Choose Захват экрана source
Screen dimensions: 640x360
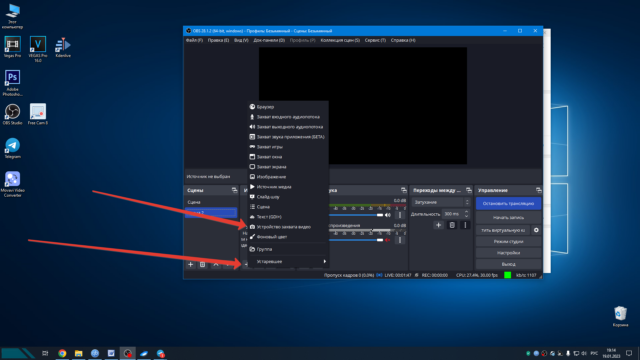[x=288, y=167]
